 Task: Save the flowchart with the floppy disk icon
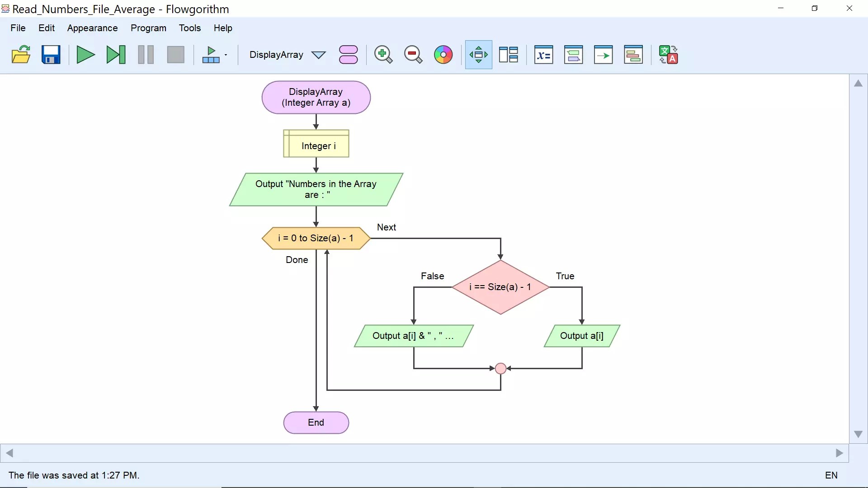point(51,55)
